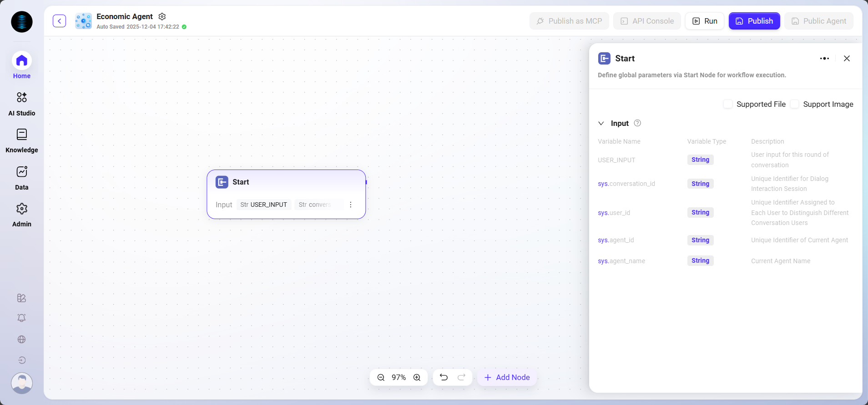Screen dimensions: 868x405
Task: Enable the Supported File checkbox
Action: [728, 104]
